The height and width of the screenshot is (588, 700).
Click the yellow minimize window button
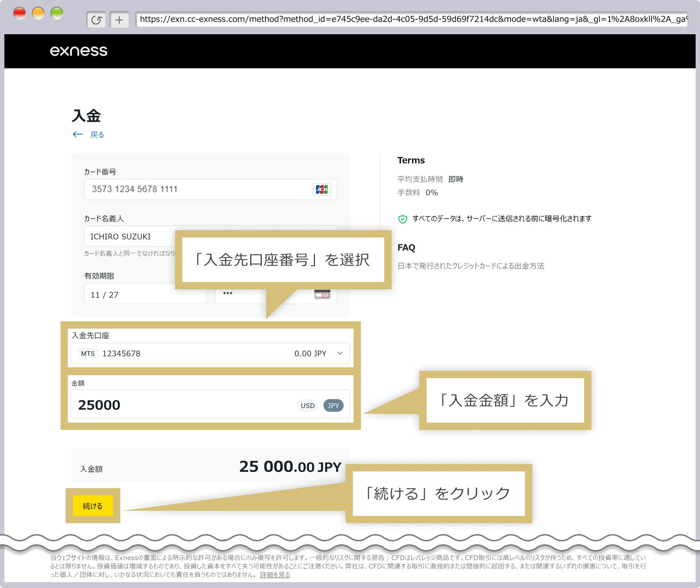[38, 13]
